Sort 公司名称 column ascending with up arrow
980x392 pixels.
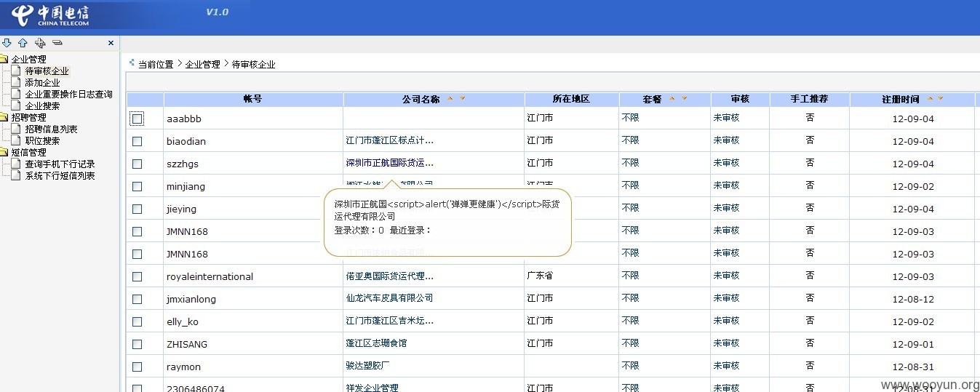(450, 98)
